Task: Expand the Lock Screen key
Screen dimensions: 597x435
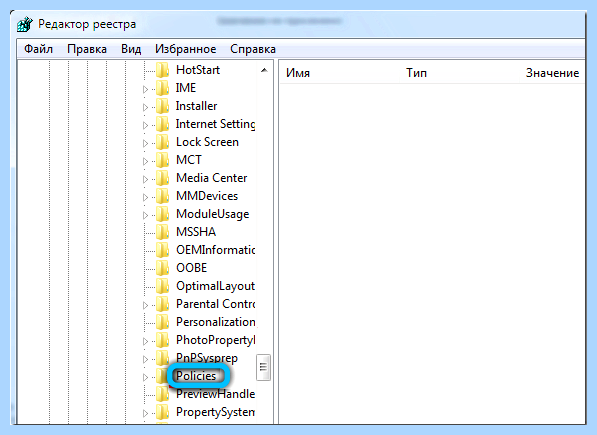Action: click(x=145, y=143)
